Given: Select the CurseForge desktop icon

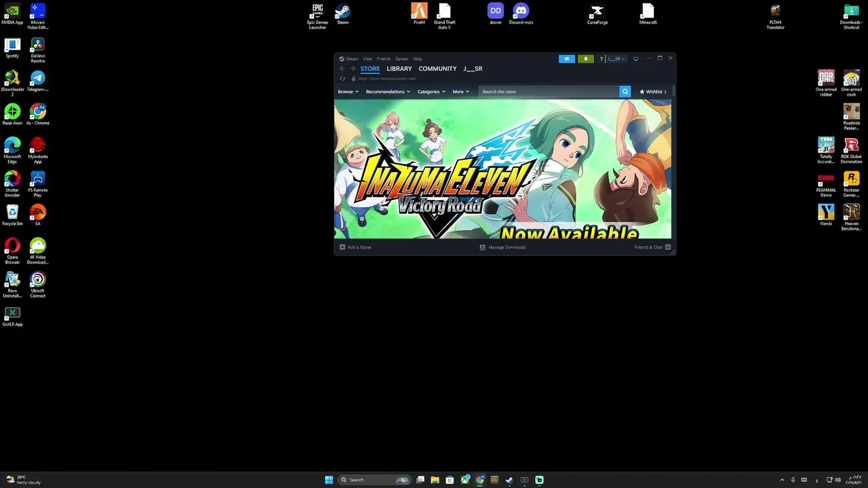Looking at the screenshot, I should coord(597,14).
